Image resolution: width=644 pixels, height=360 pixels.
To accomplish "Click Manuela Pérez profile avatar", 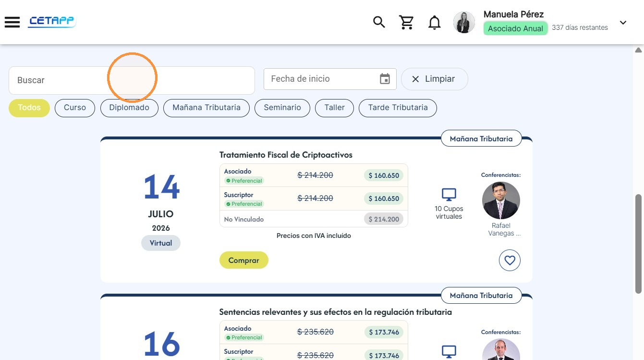I will [x=464, y=22].
